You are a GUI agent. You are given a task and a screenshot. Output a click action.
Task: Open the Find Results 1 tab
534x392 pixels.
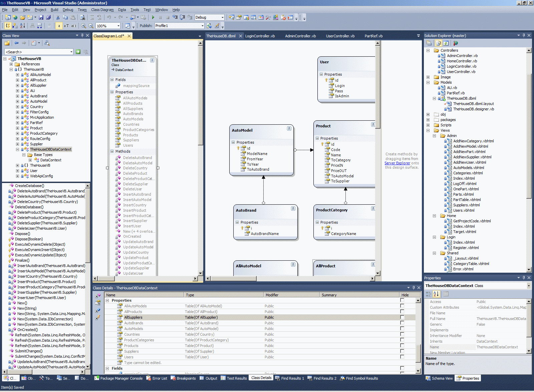click(x=289, y=378)
